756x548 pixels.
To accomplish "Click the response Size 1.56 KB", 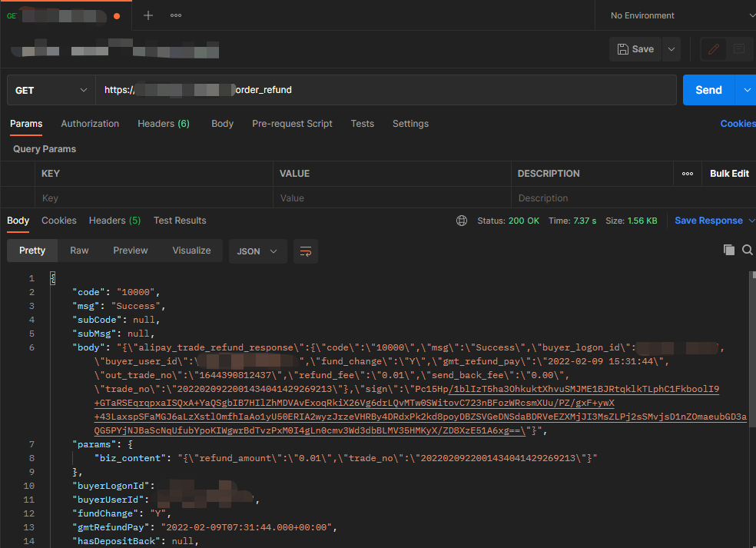I will pos(631,221).
